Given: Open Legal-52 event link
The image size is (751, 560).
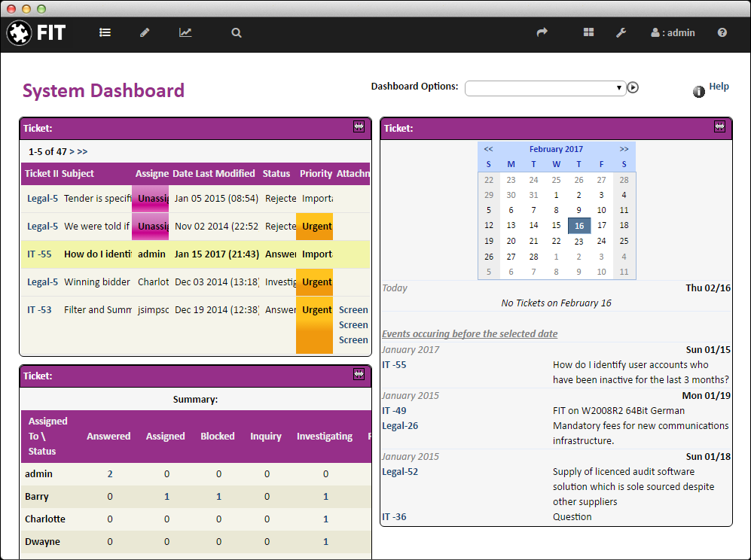Looking at the screenshot, I should pyautogui.click(x=400, y=471).
